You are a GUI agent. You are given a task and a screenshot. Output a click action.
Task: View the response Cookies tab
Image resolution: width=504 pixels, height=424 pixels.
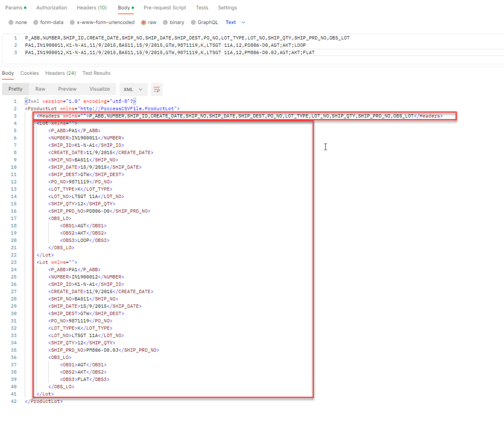[x=30, y=73]
